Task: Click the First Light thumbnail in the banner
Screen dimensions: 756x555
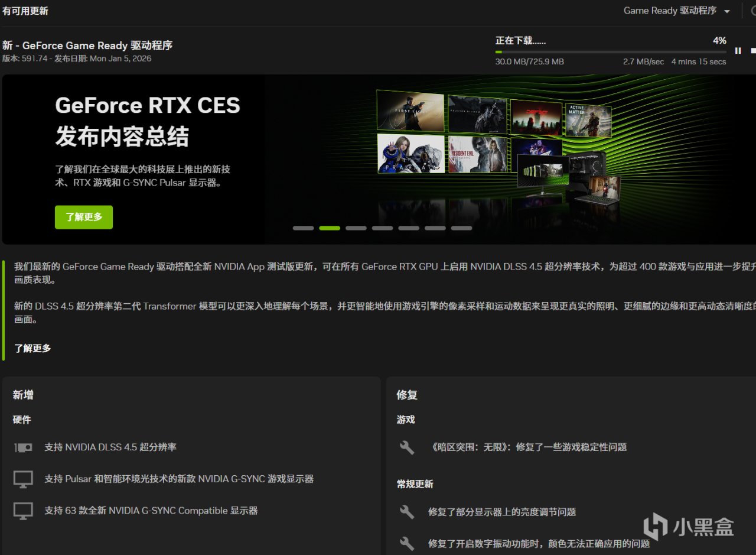Action: tap(410, 111)
